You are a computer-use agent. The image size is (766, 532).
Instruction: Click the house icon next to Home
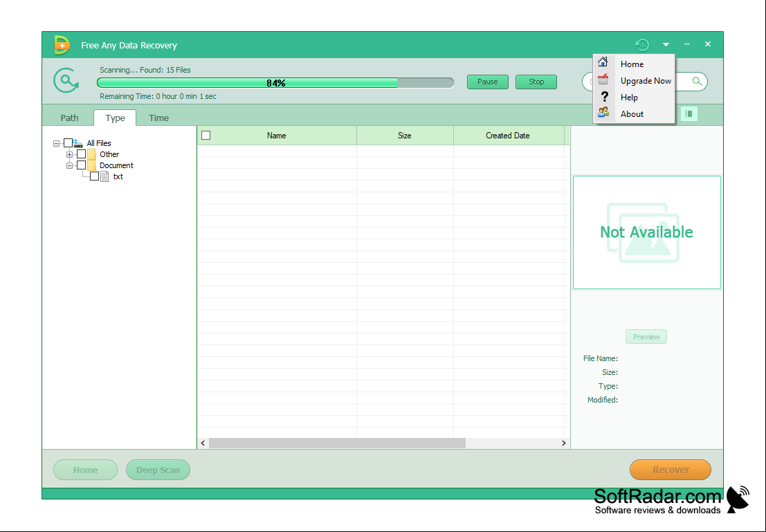[x=603, y=62]
